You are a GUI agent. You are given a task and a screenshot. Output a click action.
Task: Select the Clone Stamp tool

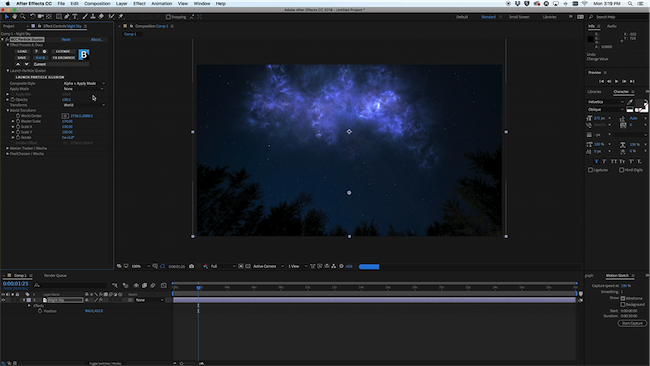[x=93, y=17]
